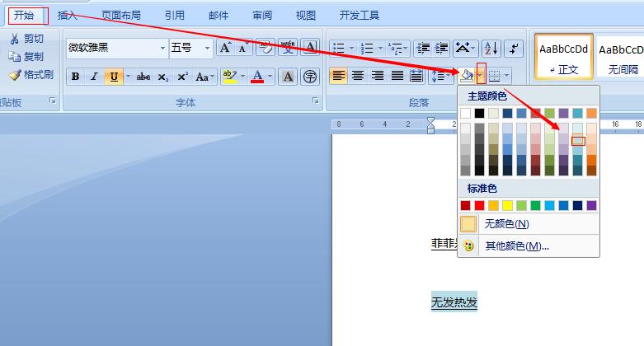Open the bullets list dropdown
The height and width of the screenshot is (346, 644).
(x=351, y=49)
